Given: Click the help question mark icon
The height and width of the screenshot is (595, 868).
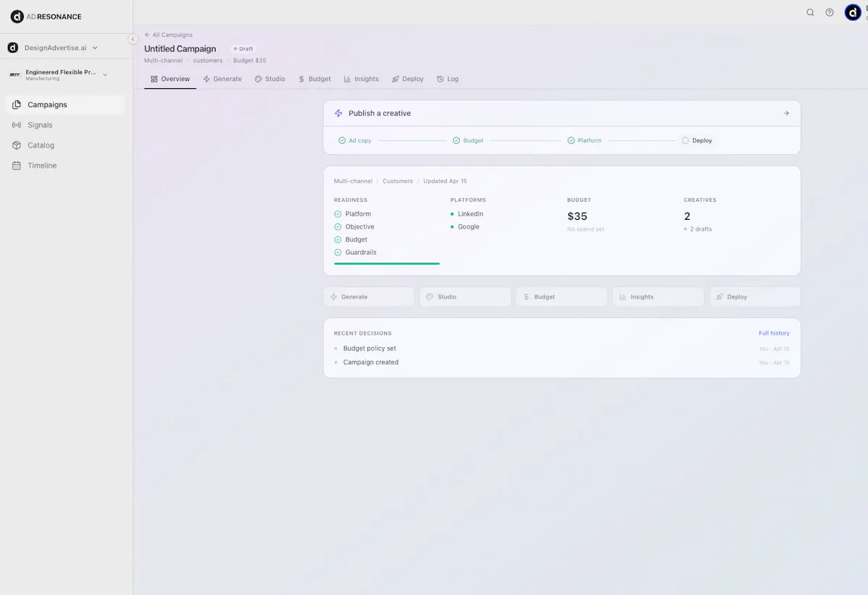Looking at the screenshot, I should (830, 12).
